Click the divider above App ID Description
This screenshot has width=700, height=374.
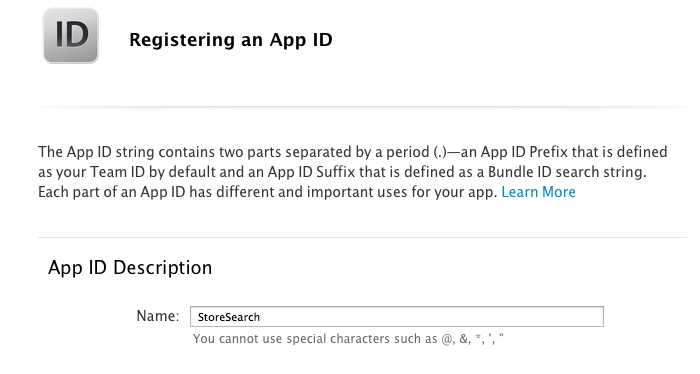pyautogui.click(x=362, y=237)
